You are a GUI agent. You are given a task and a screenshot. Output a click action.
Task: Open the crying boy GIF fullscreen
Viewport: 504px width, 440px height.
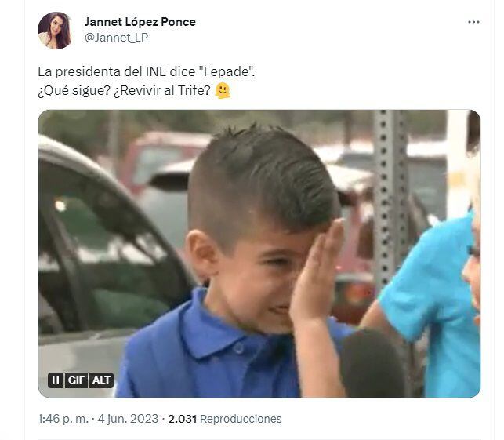tap(259, 253)
